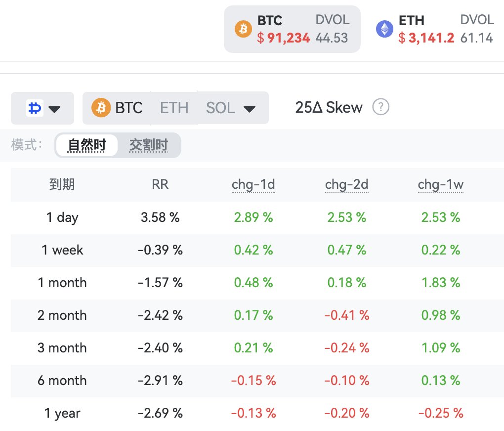Toggle to the ETH asset option
The height and width of the screenshot is (431, 504).
pyautogui.click(x=174, y=108)
